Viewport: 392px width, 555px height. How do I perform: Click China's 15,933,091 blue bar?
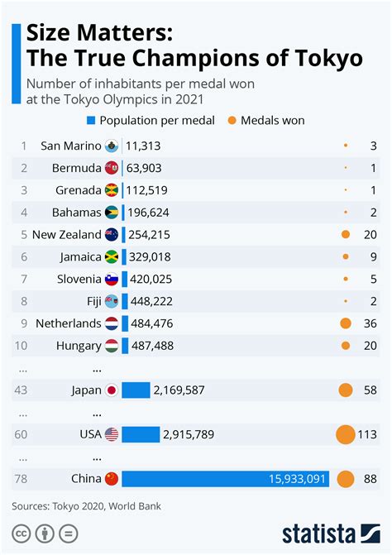click(x=226, y=479)
